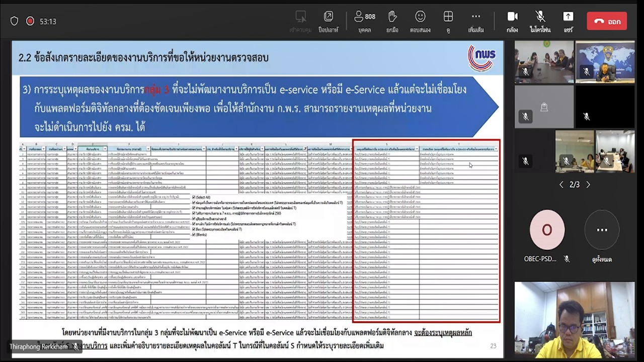Change the meeting view layout
Viewport: 644px width, 362px height.
tap(448, 21)
